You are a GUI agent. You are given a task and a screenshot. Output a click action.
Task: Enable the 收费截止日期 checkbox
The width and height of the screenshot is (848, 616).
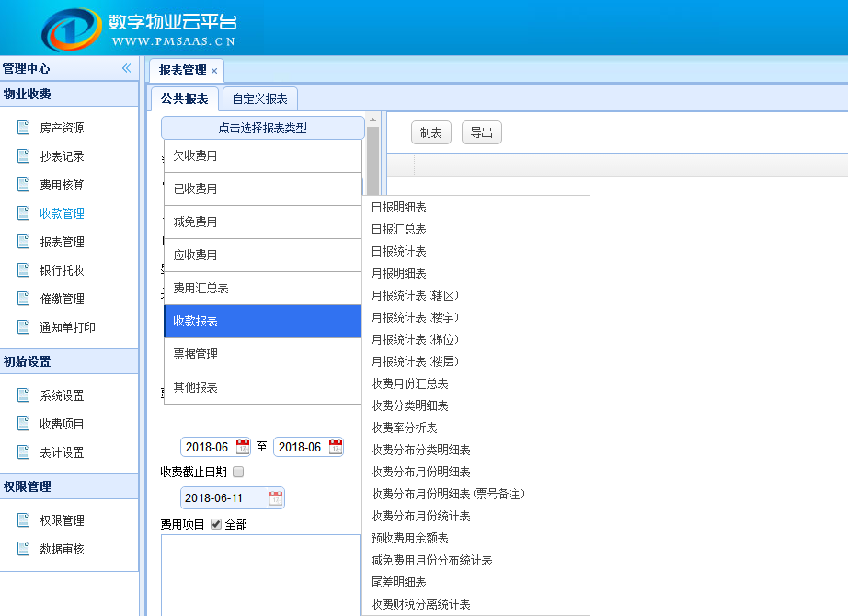pos(238,472)
